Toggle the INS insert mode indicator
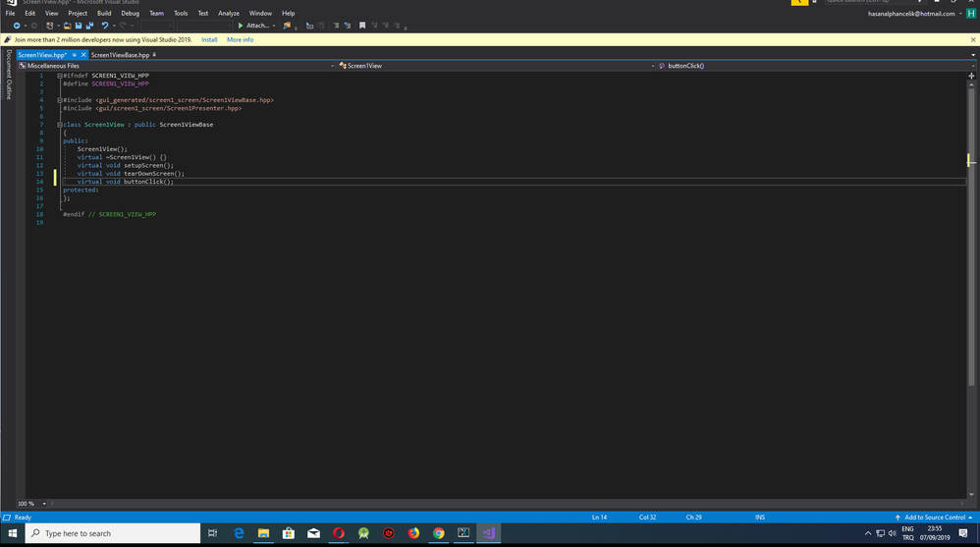980x547 pixels. [x=760, y=517]
